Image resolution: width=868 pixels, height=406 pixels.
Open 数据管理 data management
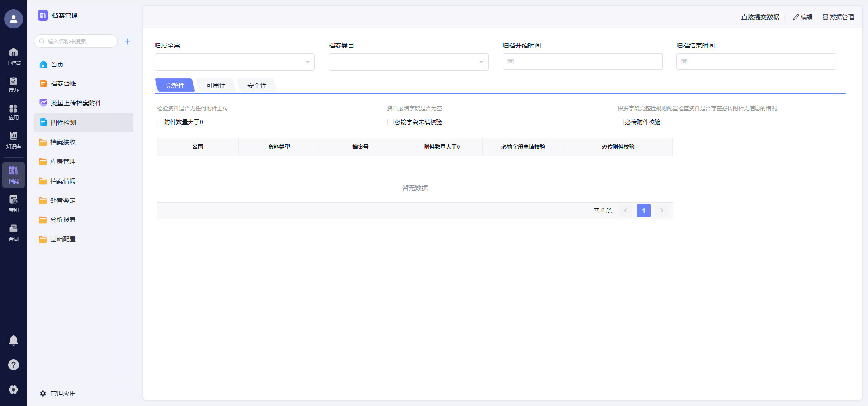(x=838, y=17)
